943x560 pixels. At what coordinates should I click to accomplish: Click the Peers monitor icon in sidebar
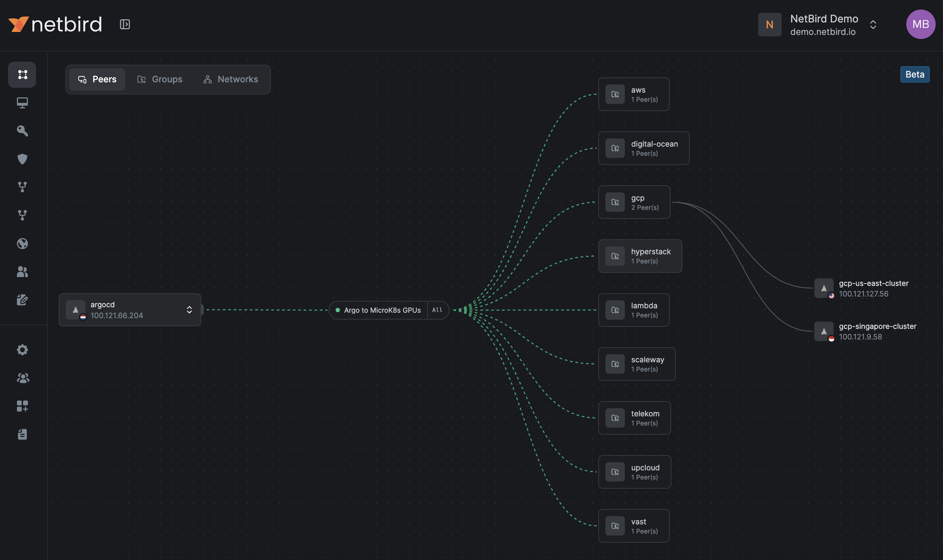point(22,103)
